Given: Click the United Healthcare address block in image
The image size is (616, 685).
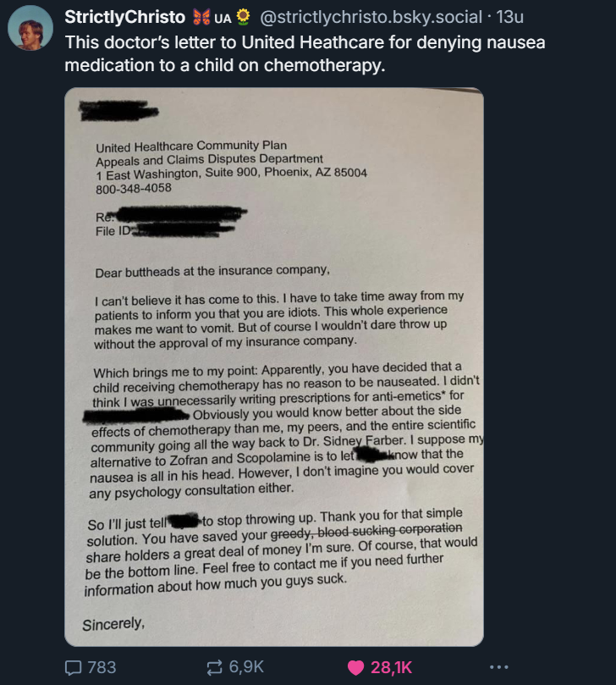Looking at the screenshot, I should pos(231,168).
